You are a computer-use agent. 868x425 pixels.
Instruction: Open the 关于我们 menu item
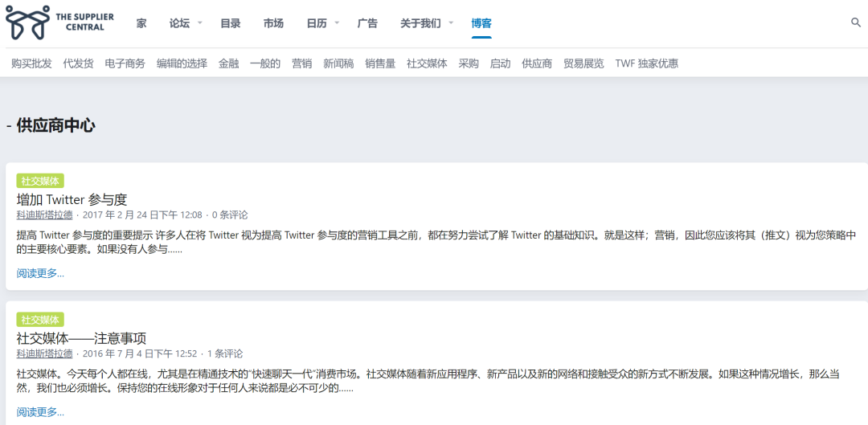(x=420, y=23)
